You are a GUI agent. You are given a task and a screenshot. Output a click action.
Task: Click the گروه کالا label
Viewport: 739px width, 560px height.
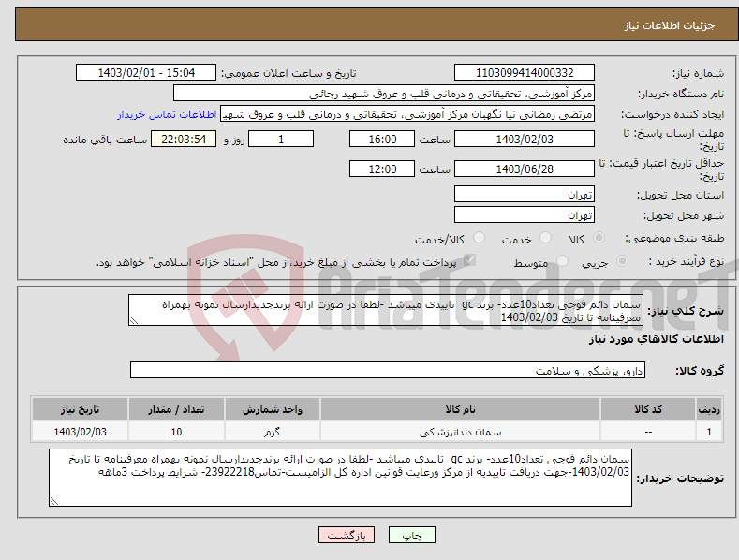700,371
